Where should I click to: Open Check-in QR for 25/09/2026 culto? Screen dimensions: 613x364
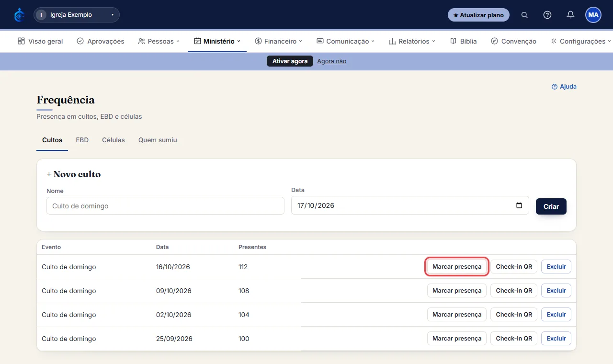pos(514,339)
